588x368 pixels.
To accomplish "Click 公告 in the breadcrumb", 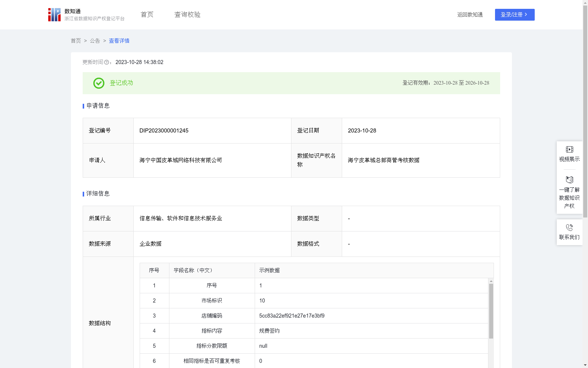I will pos(95,41).
